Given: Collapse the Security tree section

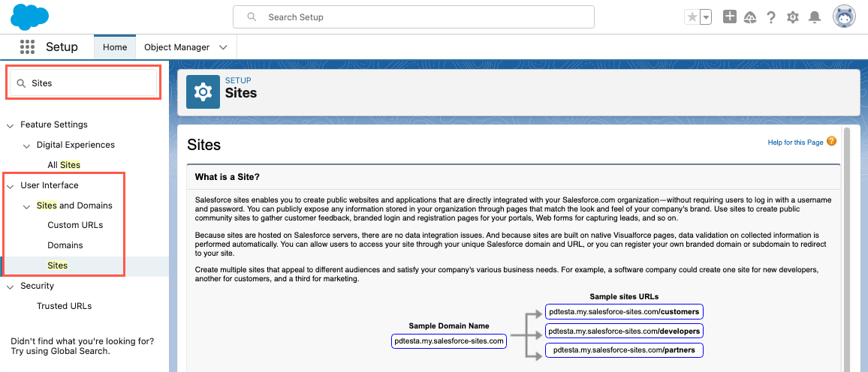Looking at the screenshot, I should pyautogui.click(x=11, y=286).
